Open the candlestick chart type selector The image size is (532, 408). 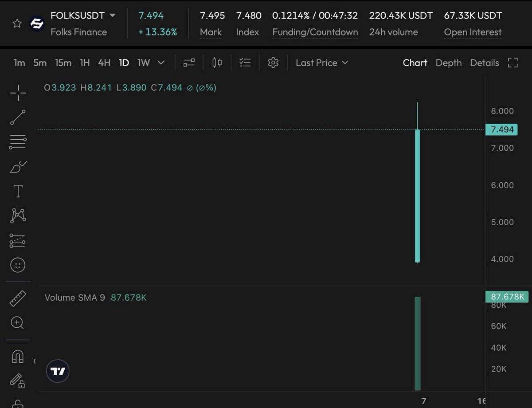click(217, 63)
